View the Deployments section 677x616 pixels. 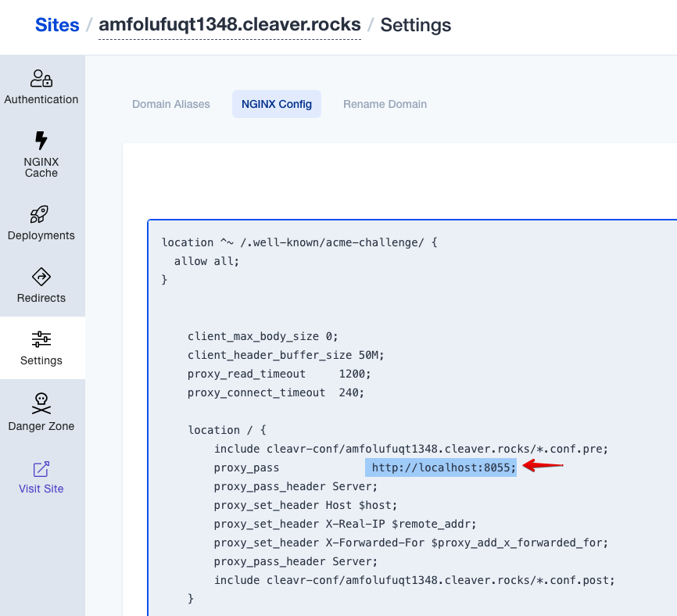coord(41,224)
